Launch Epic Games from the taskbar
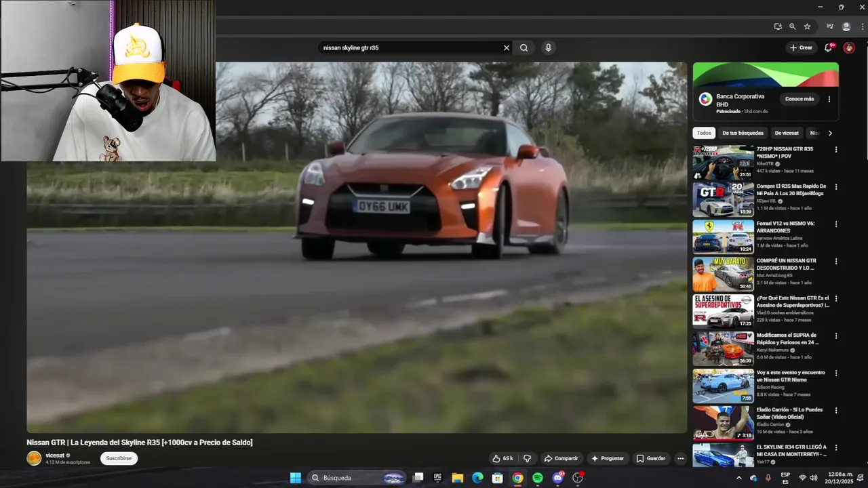This screenshot has width=868, height=488. click(437, 478)
